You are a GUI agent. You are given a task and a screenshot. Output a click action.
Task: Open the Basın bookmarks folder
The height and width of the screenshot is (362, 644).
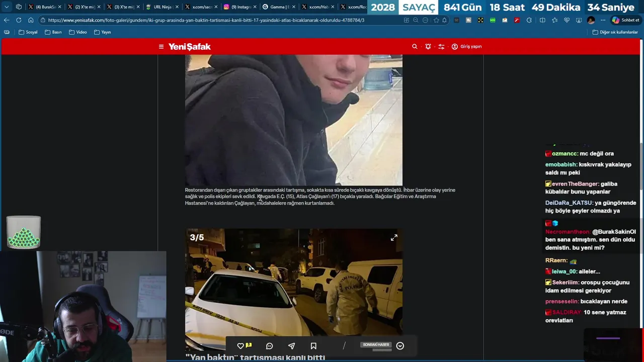point(53,32)
